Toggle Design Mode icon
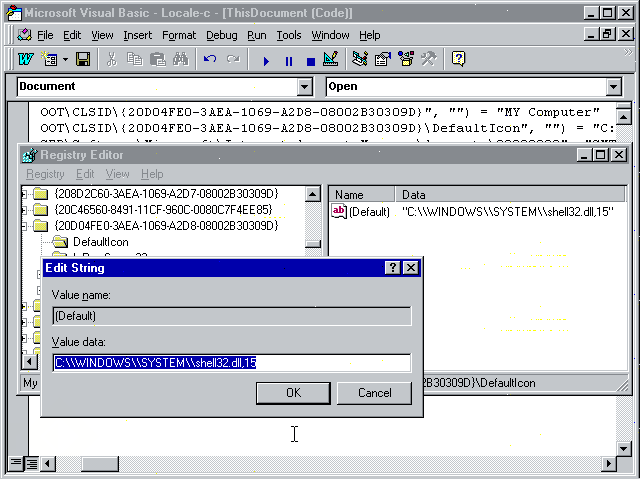 (x=331, y=59)
